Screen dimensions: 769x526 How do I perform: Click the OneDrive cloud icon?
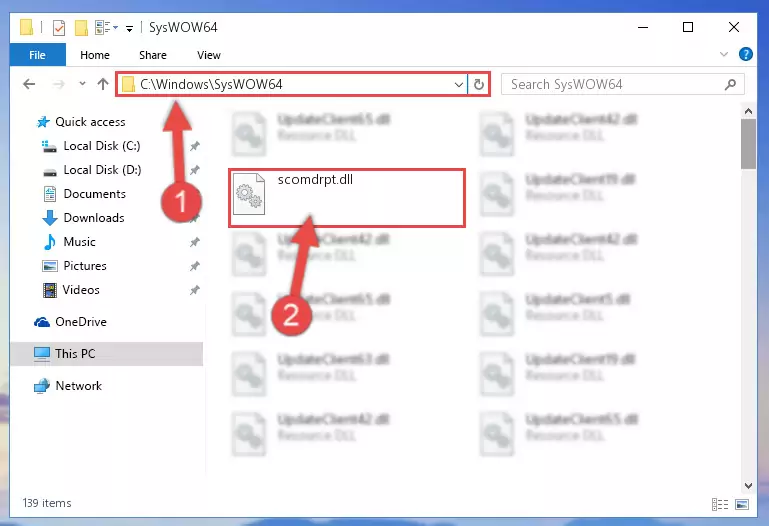pyautogui.click(x=42, y=322)
